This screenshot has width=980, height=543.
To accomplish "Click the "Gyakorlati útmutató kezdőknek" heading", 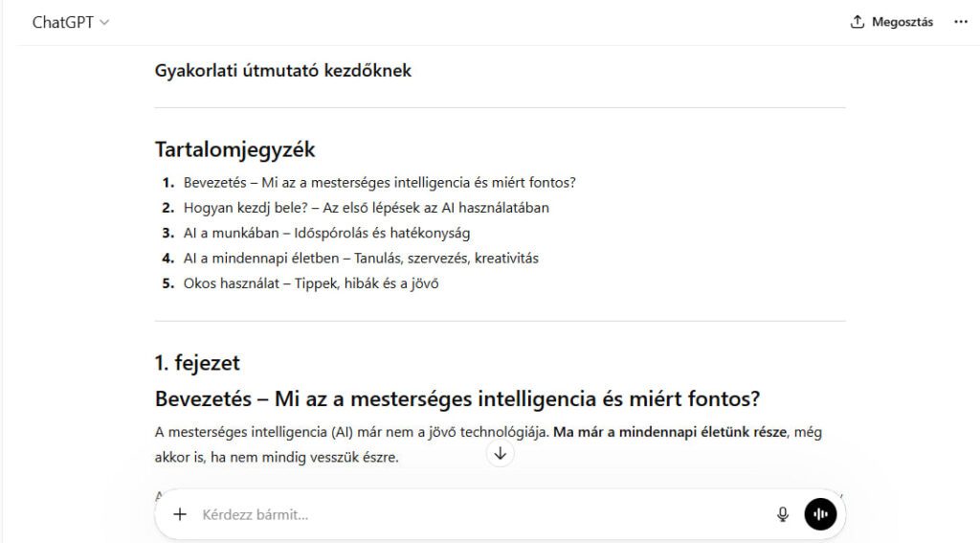I will pos(283,71).
